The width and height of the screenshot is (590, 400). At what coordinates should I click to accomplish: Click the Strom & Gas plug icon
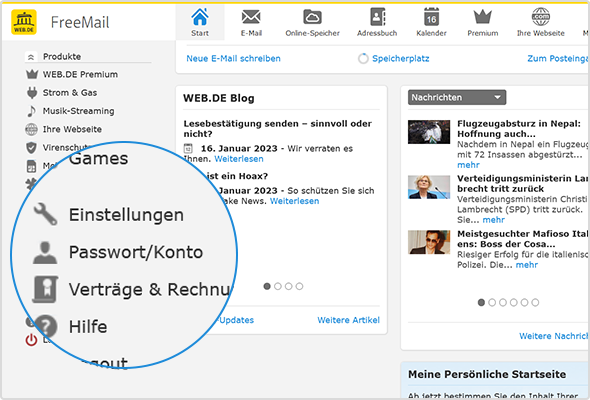coord(32,93)
